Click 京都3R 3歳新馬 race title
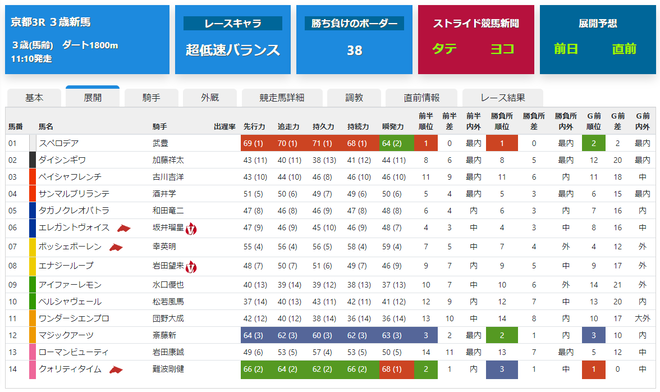This screenshot has height=392, width=660. point(51,22)
